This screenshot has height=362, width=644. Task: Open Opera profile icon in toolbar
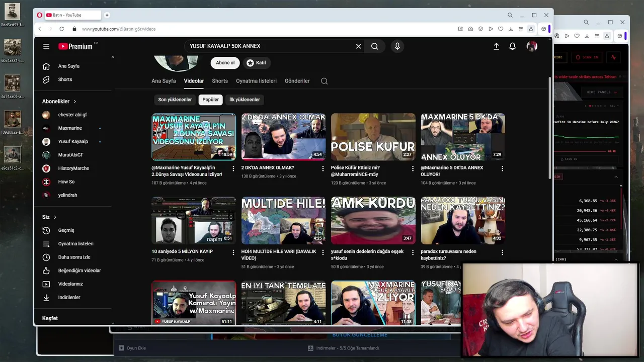coord(531,29)
